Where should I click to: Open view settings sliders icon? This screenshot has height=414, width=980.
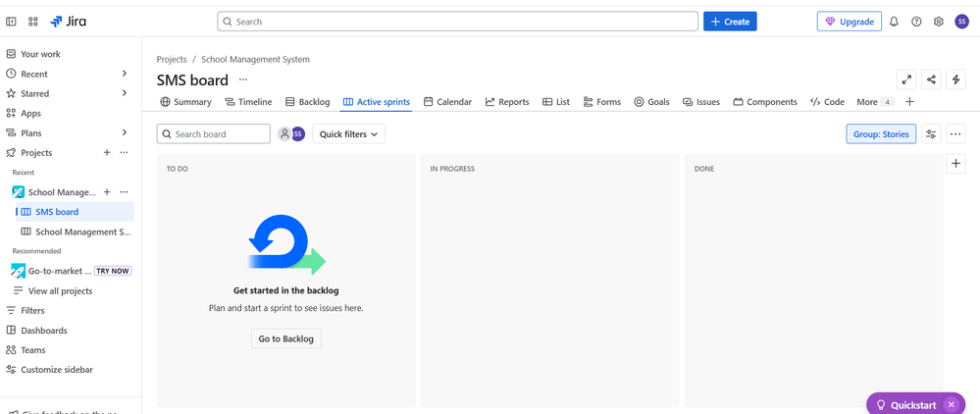click(x=931, y=133)
